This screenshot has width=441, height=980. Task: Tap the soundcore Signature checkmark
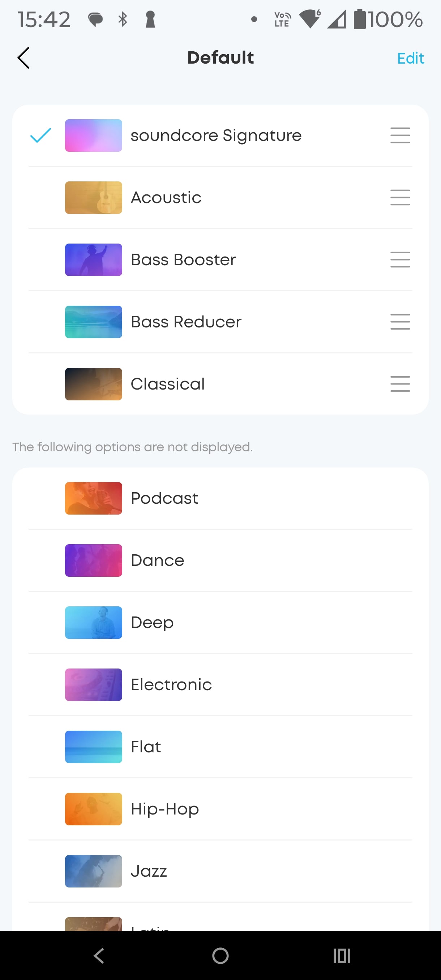[40, 136]
